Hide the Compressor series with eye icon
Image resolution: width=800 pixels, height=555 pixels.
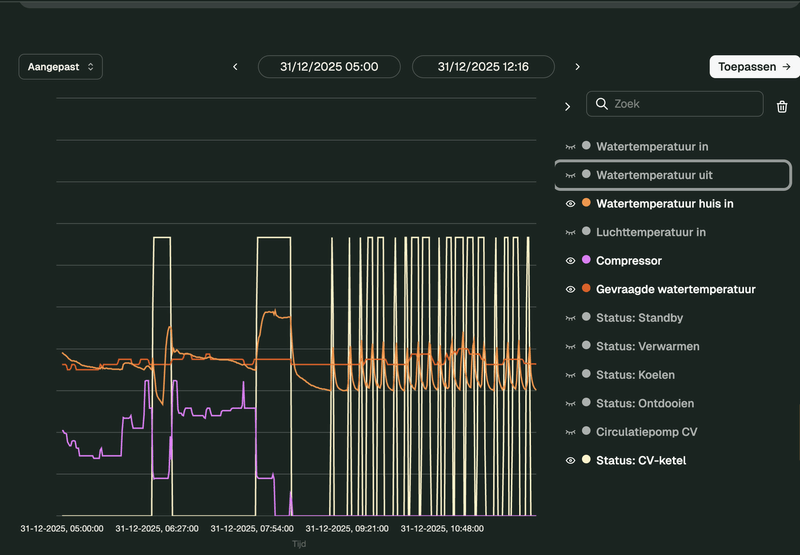coord(571,261)
